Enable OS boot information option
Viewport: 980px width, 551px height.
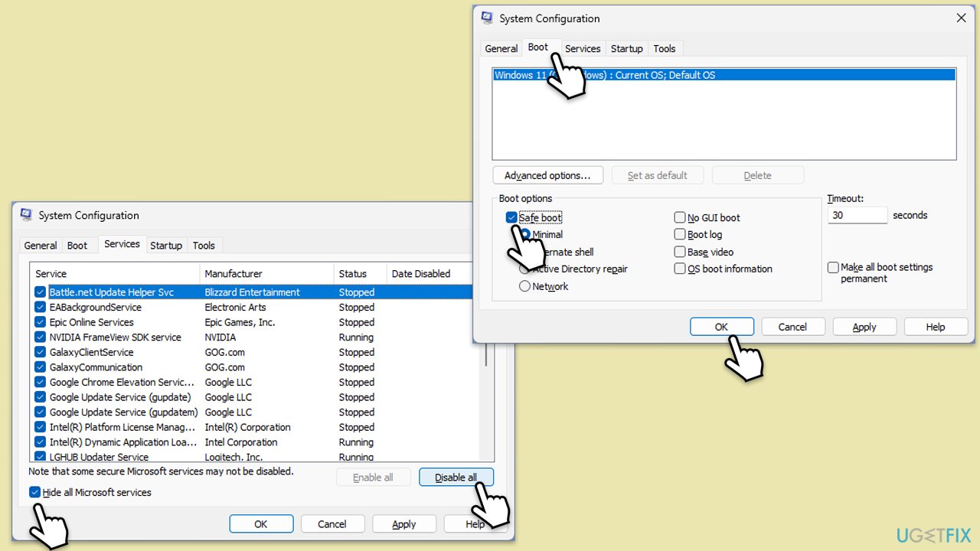680,269
